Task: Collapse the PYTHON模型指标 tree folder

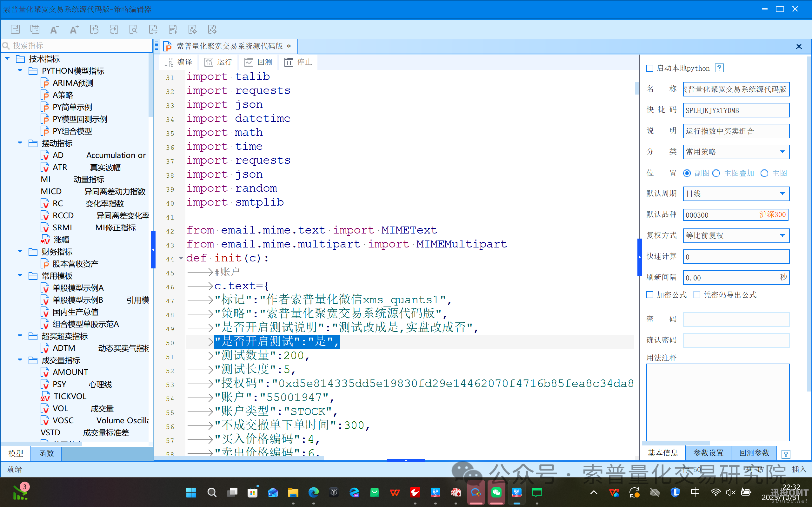Action: (x=20, y=71)
